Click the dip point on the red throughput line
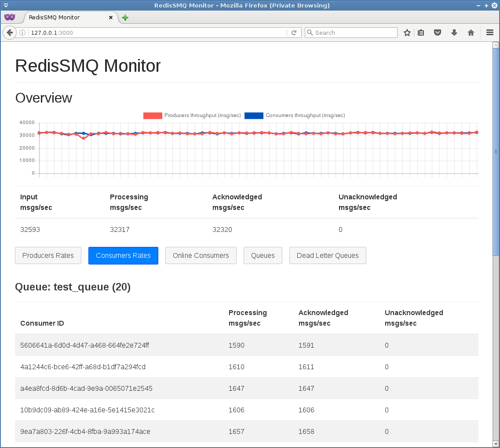This screenshot has height=448, width=500. [x=84, y=139]
